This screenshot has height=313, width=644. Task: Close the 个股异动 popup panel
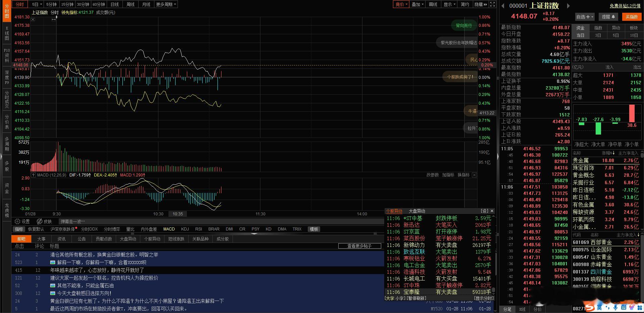point(492,211)
